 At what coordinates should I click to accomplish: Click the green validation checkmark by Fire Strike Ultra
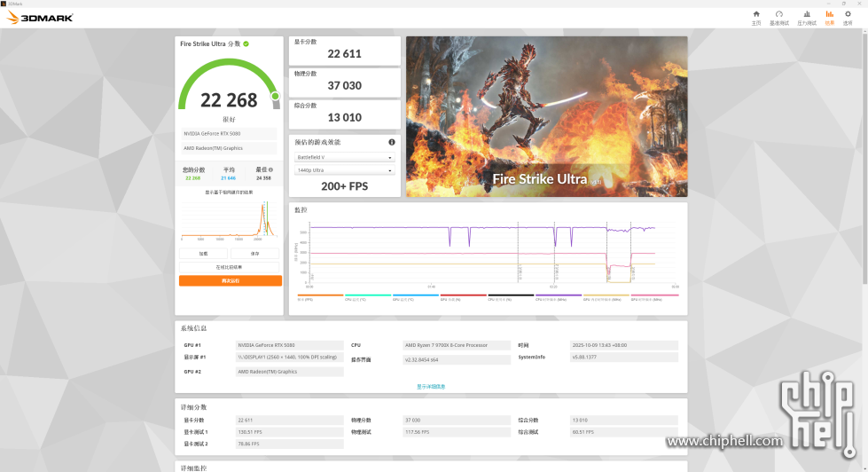[x=246, y=43]
